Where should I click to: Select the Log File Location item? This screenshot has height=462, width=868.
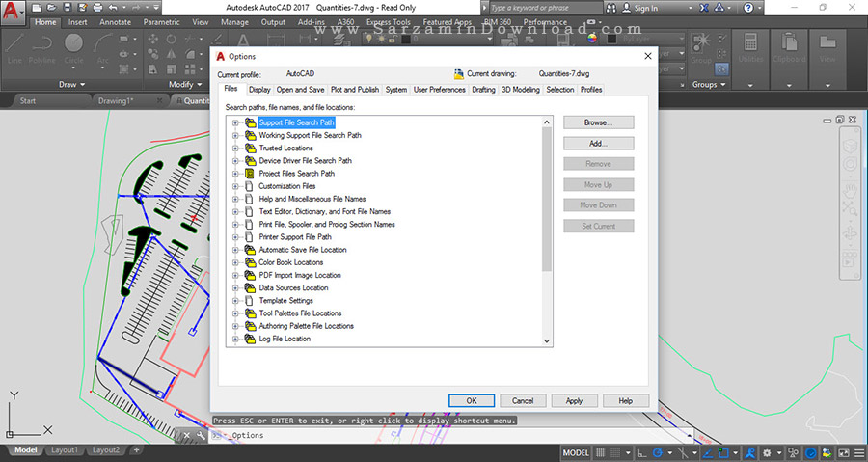point(285,339)
